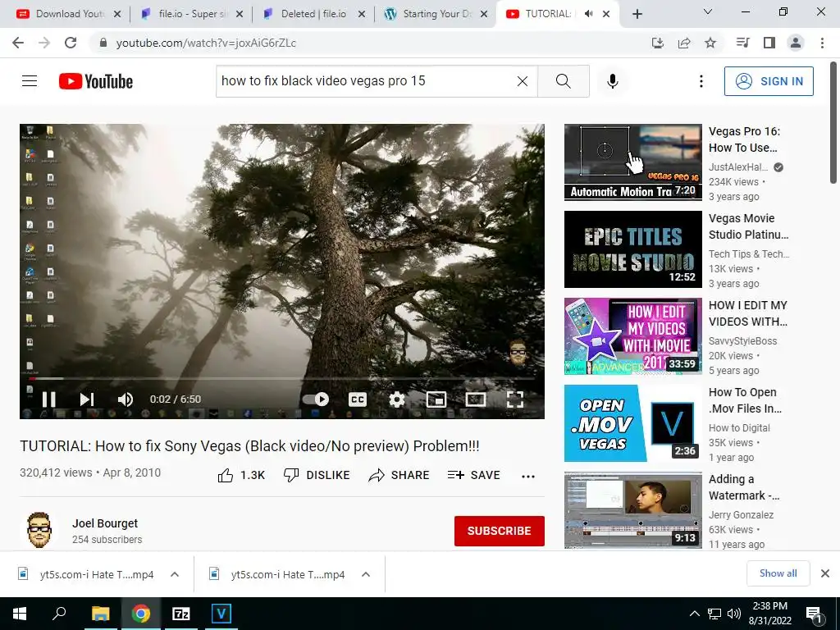Open the player settings gear

point(396,399)
